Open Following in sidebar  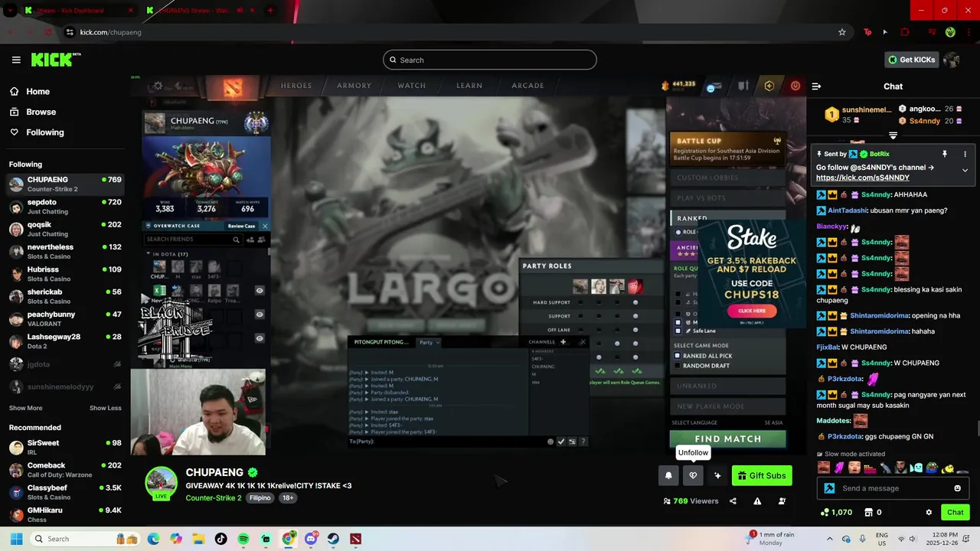click(37, 132)
